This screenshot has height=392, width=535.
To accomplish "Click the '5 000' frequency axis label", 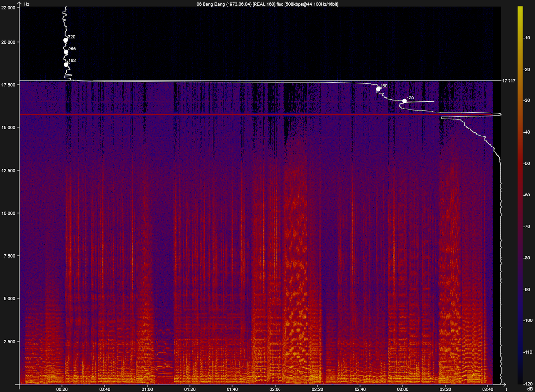I will [x=10, y=299].
